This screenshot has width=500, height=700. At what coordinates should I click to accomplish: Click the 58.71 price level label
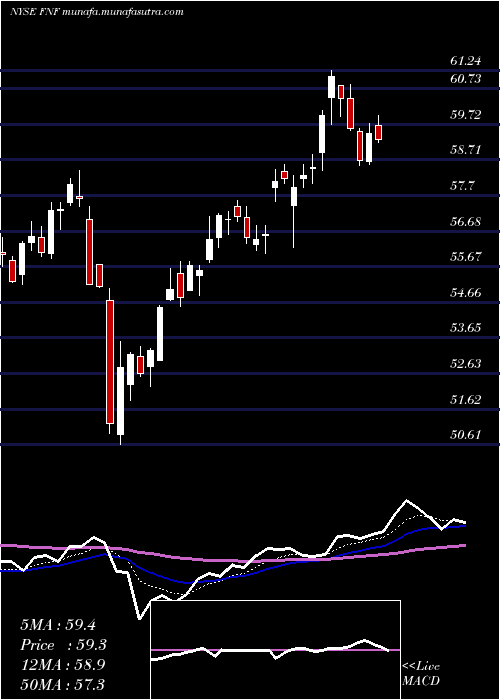click(465, 150)
